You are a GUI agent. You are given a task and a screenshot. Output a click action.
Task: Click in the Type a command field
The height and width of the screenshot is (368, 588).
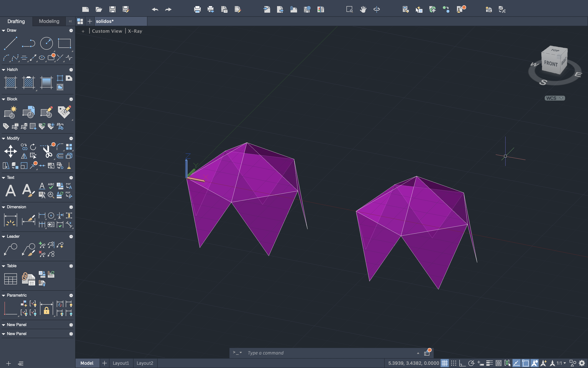pos(331,353)
